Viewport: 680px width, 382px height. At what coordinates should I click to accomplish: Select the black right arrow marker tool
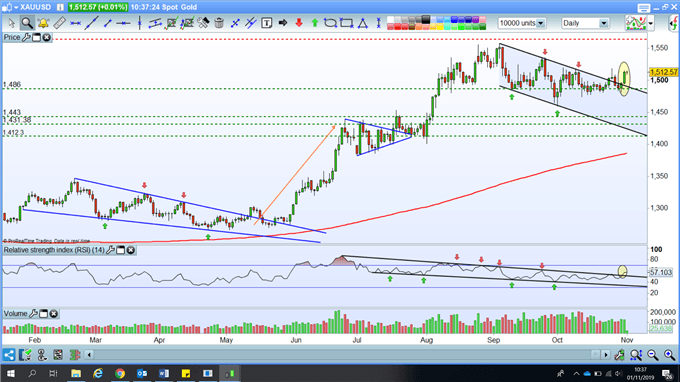click(283, 23)
